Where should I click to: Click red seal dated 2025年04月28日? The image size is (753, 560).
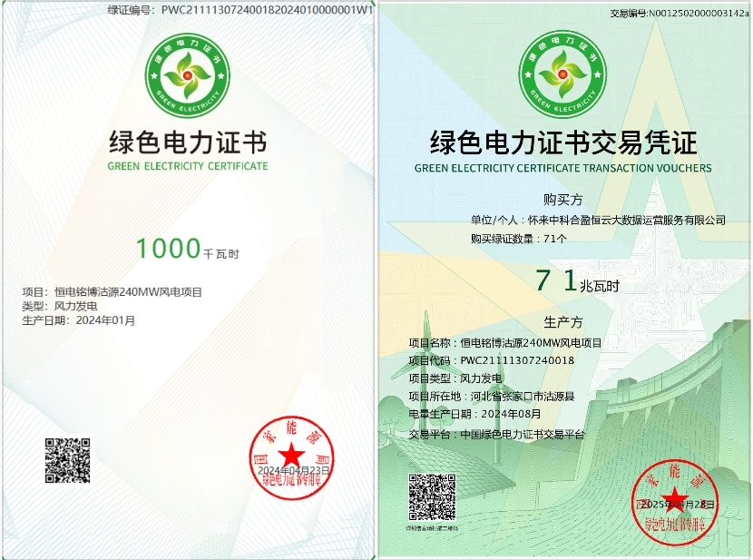coord(675,503)
